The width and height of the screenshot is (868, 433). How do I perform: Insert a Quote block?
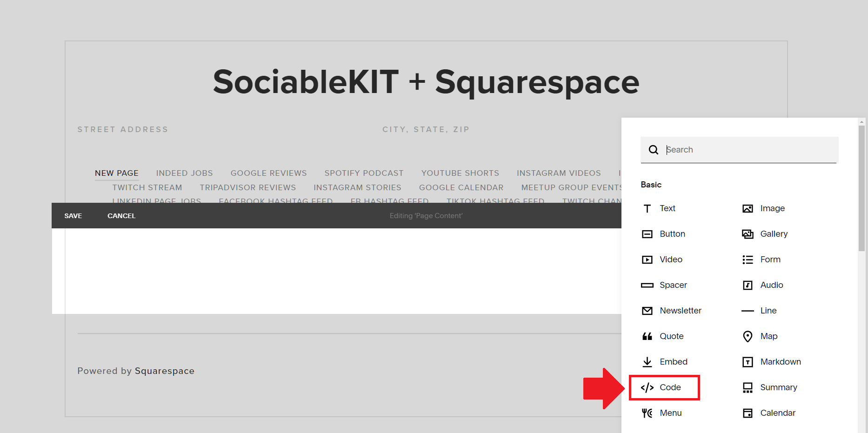point(671,336)
